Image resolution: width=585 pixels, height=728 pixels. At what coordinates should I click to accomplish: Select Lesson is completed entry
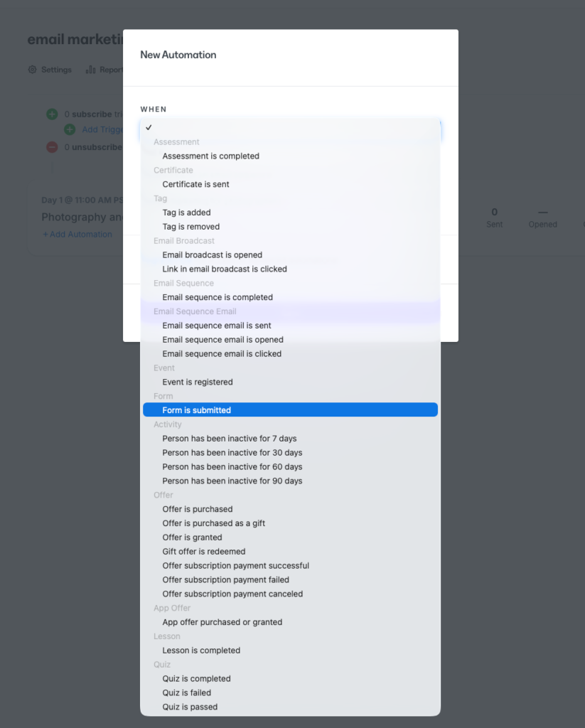point(200,650)
